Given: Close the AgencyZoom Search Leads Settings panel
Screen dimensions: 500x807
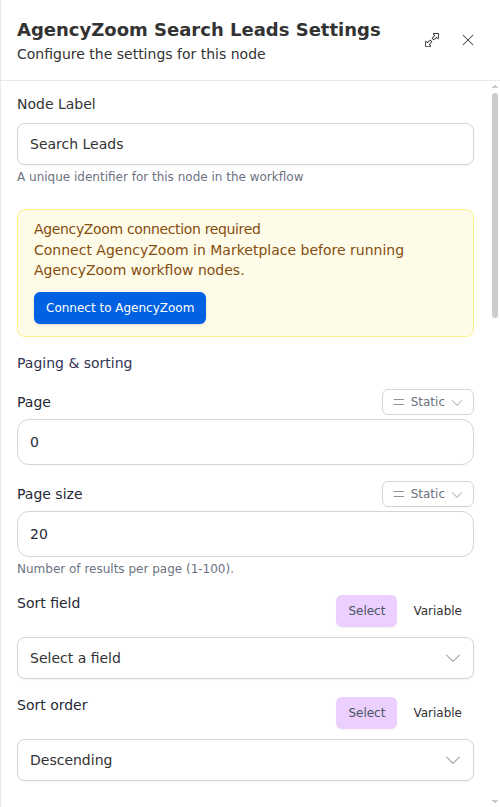Looking at the screenshot, I should point(468,40).
